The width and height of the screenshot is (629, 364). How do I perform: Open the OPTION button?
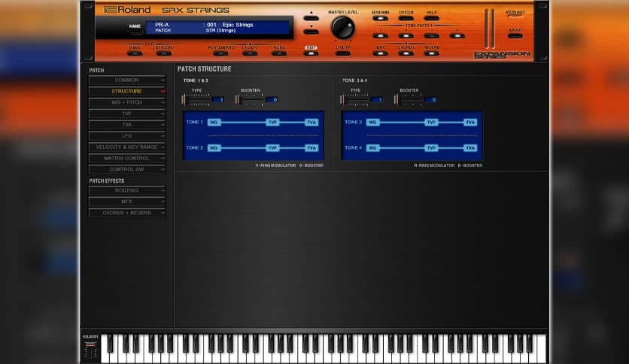point(406,18)
